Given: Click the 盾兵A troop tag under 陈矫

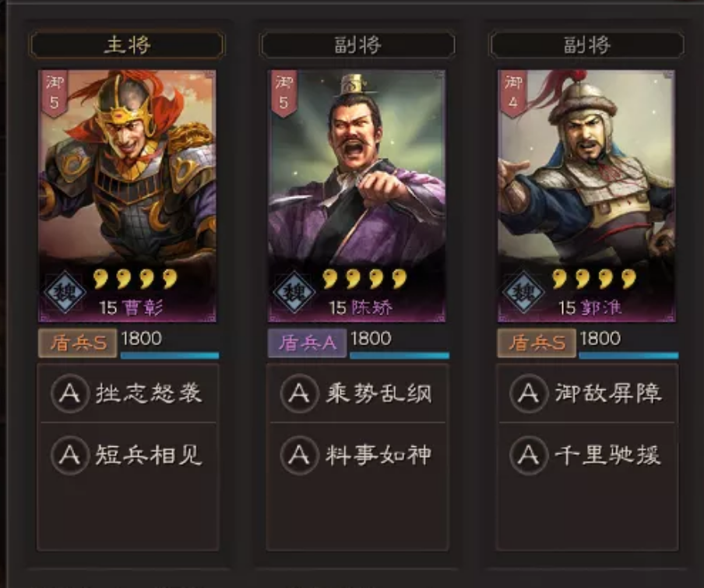Looking at the screenshot, I should point(307,343).
